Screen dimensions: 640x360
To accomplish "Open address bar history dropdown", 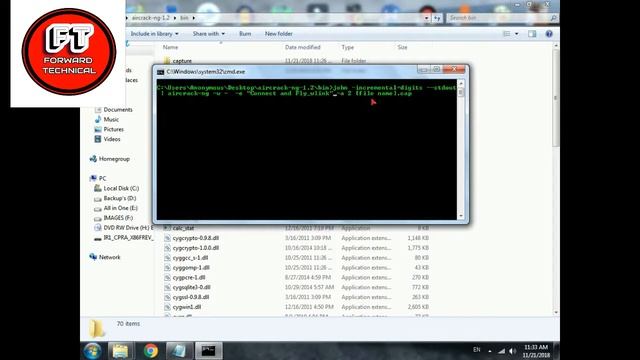I will (x=427, y=18).
